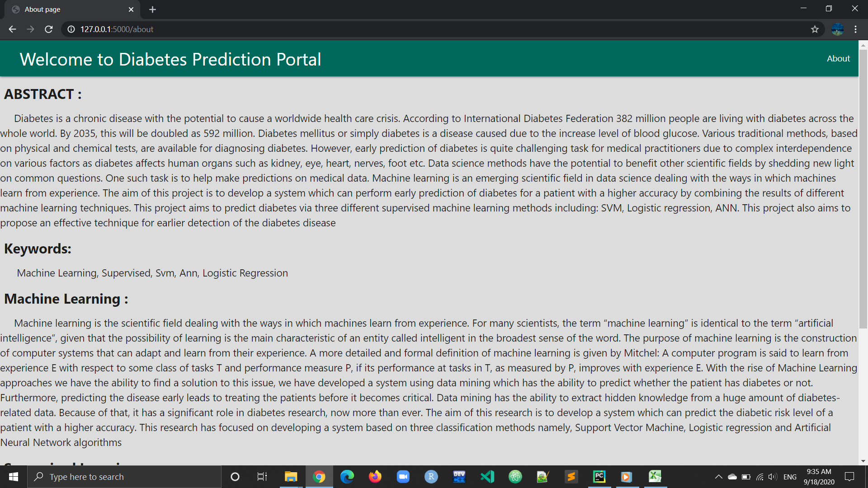Image resolution: width=868 pixels, height=488 pixels.
Task: Open Wi-Fi network settings in the tray
Action: click(x=759, y=477)
